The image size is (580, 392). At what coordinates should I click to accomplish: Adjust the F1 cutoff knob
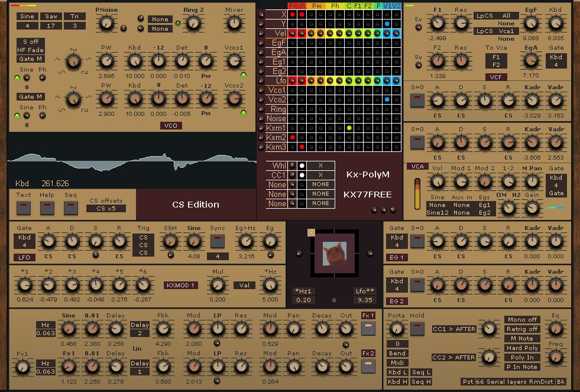(438, 24)
